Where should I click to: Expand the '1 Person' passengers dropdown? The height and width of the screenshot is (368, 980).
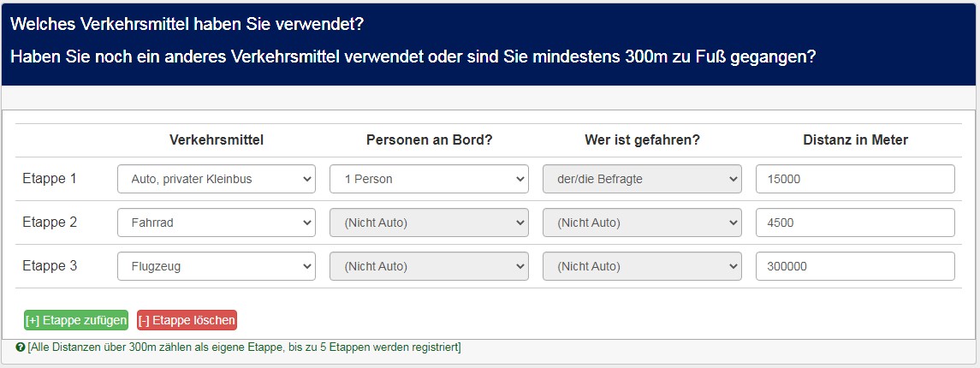429,179
